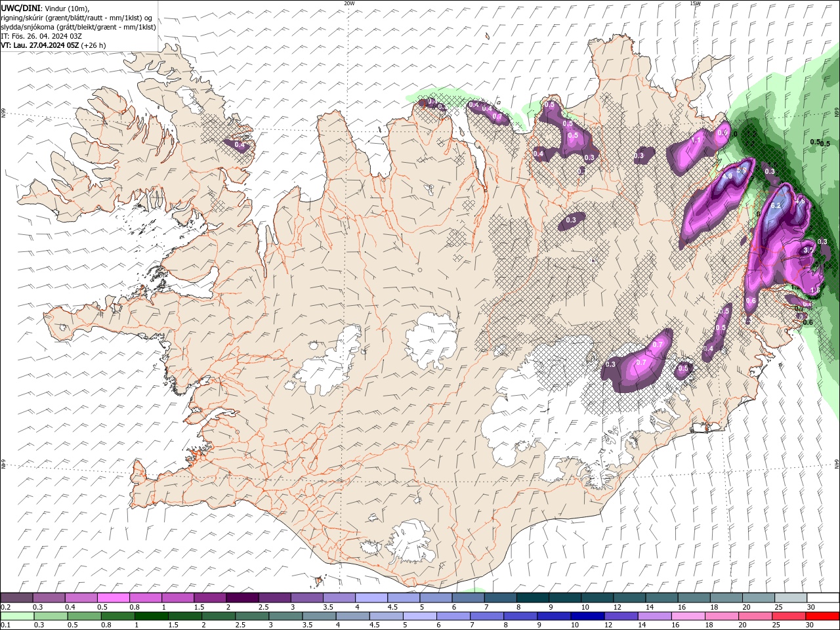The image size is (840, 630).
Task: Select the periwinkle 4.5 snow legend swatch
Action: click(x=403, y=598)
